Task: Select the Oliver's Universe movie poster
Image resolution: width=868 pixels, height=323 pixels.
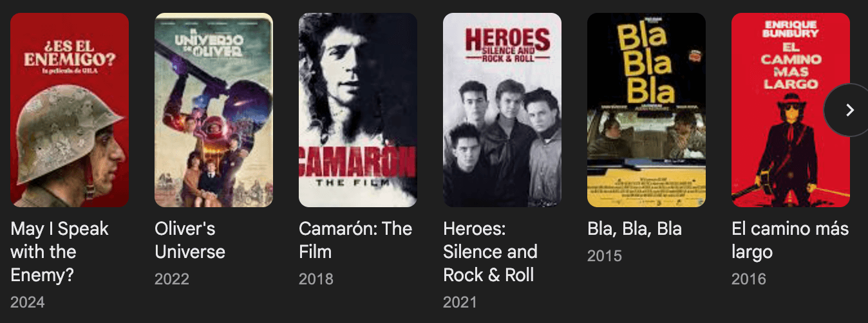Action: (x=214, y=110)
